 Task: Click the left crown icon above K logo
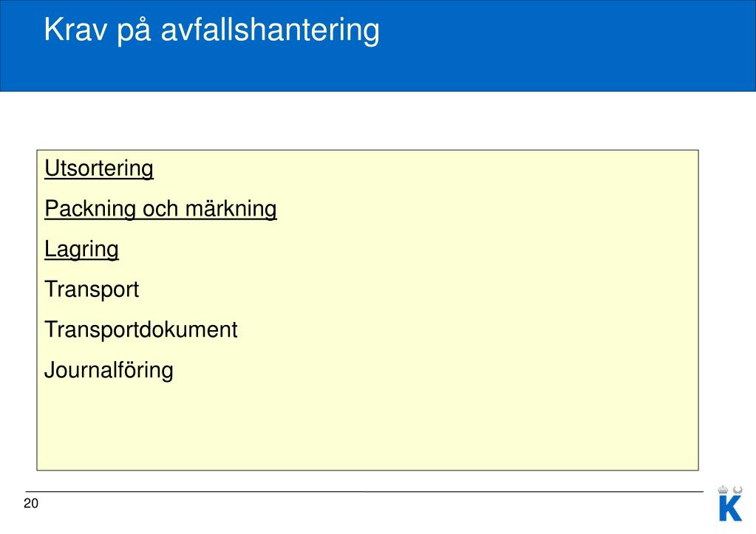723,489
